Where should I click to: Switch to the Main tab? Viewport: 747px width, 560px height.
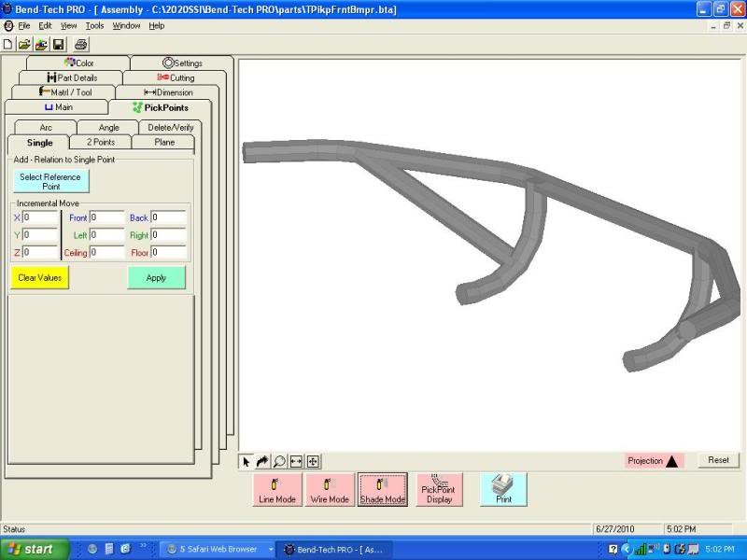point(58,107)
